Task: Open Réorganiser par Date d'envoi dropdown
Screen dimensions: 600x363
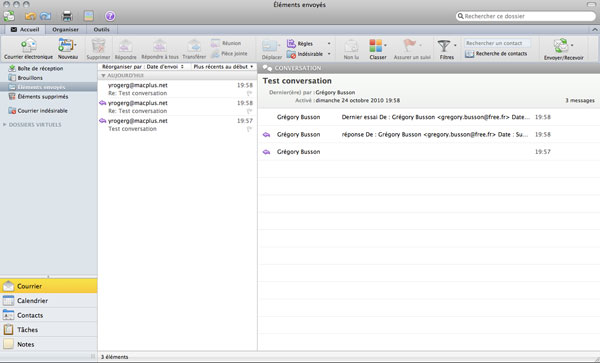Action: click(x=143, y=67)
